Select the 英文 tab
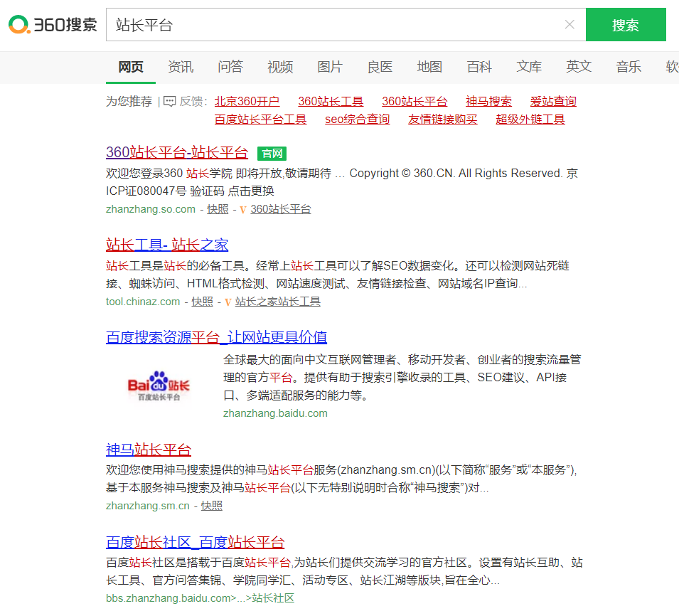 [579, 67]
